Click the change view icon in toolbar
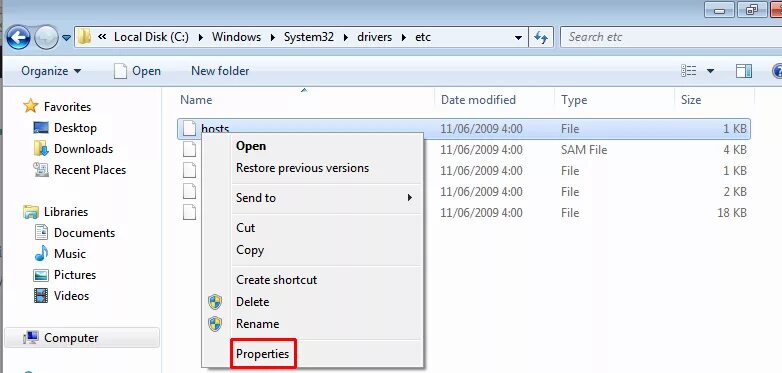This screenshot has height=373, width=782. (x=689, y=71)
